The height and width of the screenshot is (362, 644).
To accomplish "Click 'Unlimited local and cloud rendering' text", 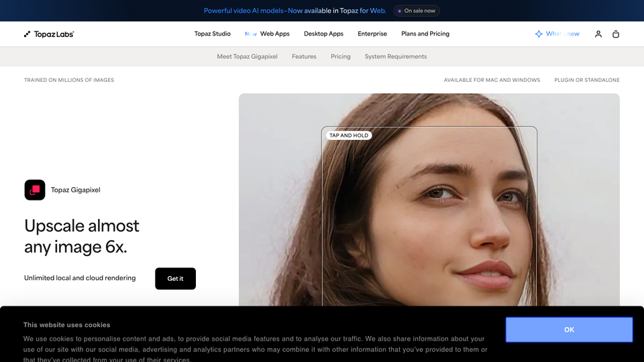I will pyautogui.click(x=80, y=278).
